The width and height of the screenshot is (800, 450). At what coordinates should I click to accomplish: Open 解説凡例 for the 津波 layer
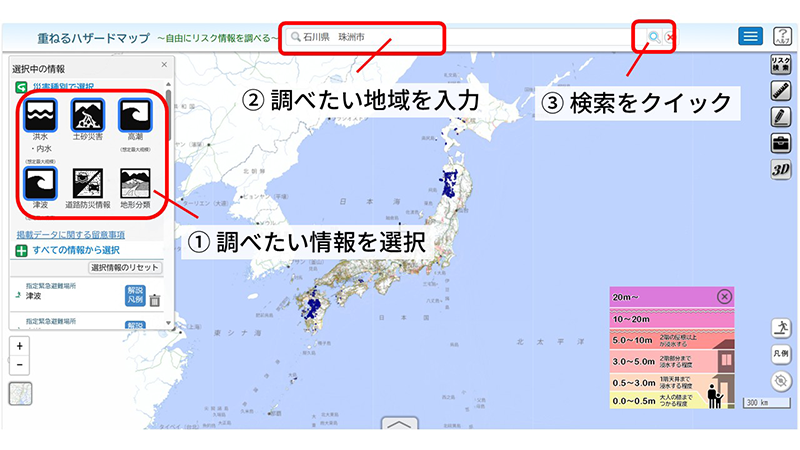135,295
